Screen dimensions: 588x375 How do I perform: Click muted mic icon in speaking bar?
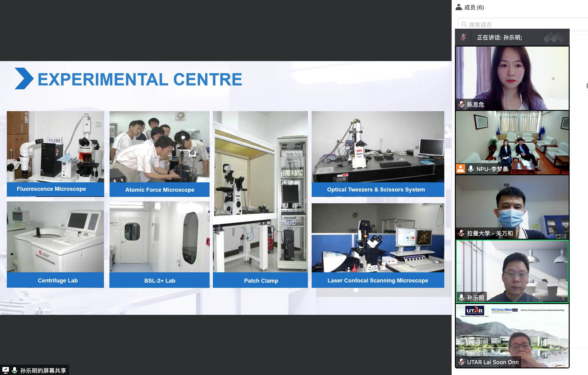coord(463,38)
